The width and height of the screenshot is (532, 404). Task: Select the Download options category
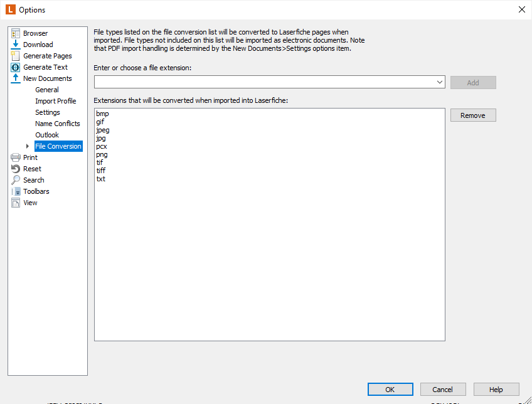coord(38,45)
